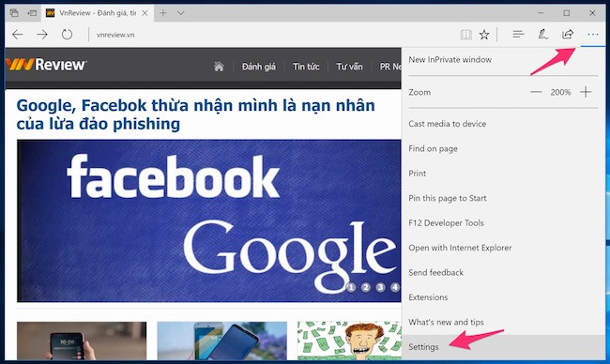Select Pin this page to Start
This screenshot has width=610, height=364.
click(448, 198)
